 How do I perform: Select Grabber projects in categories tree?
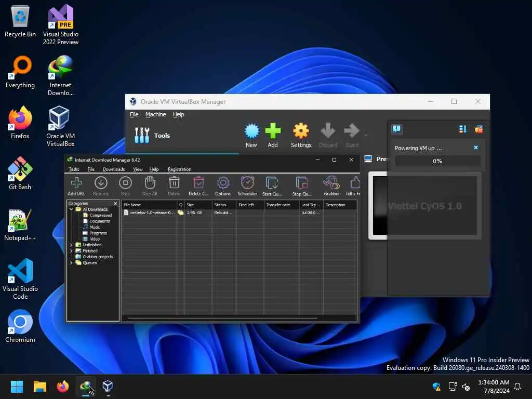point(95,257)
